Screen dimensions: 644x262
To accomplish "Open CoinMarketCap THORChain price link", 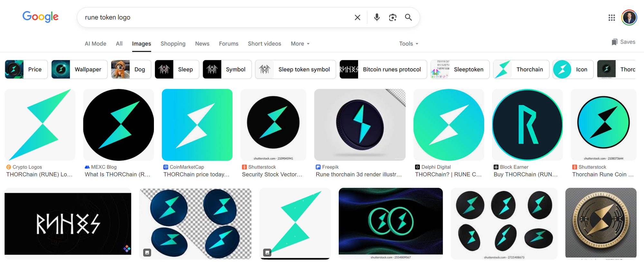I will [x=196, y=174].
